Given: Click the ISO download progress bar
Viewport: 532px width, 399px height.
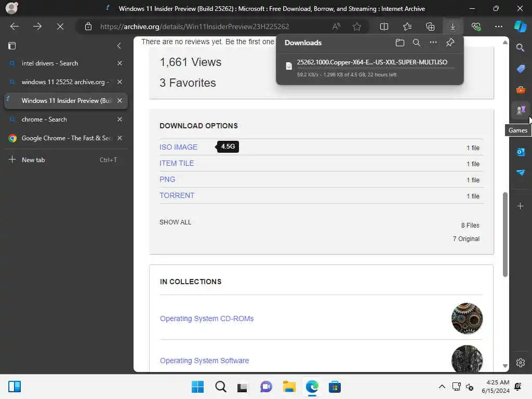Looking at the screenshot, I should pyautogui.click(x=376, y=69).
